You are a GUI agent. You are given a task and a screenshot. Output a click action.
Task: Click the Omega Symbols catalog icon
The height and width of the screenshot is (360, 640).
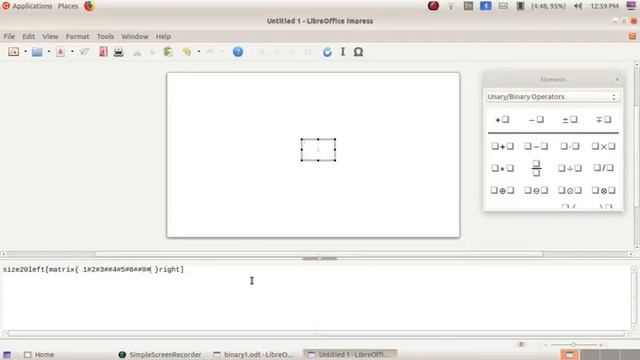[358, 52]
